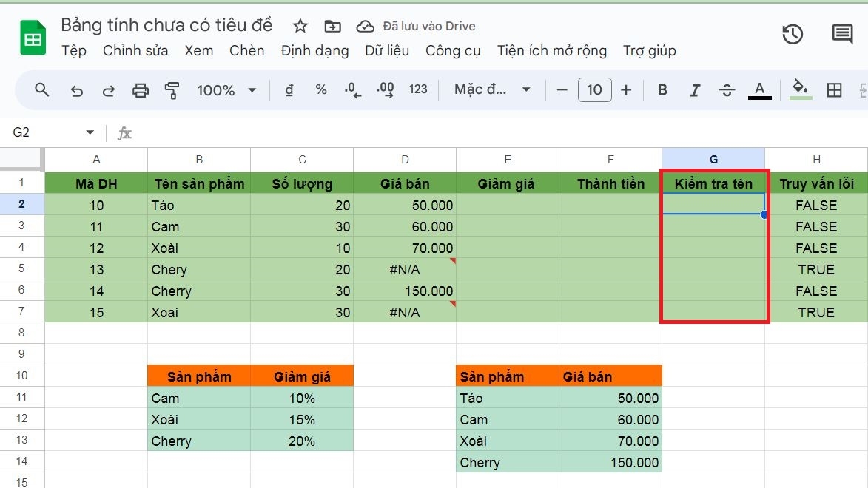Search the menus with magnifier icon
The width and height of the screenshot is (868, 488).
click(x=41, y=89)
